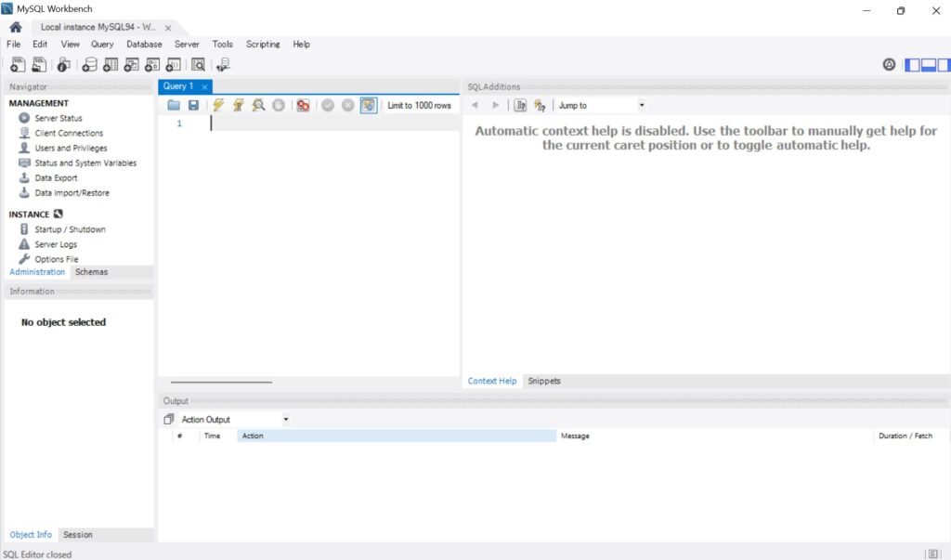Toggle the left sidebar panel visibility
The height and width of the screenshot is (560, 951).
[x=912, y=64]
